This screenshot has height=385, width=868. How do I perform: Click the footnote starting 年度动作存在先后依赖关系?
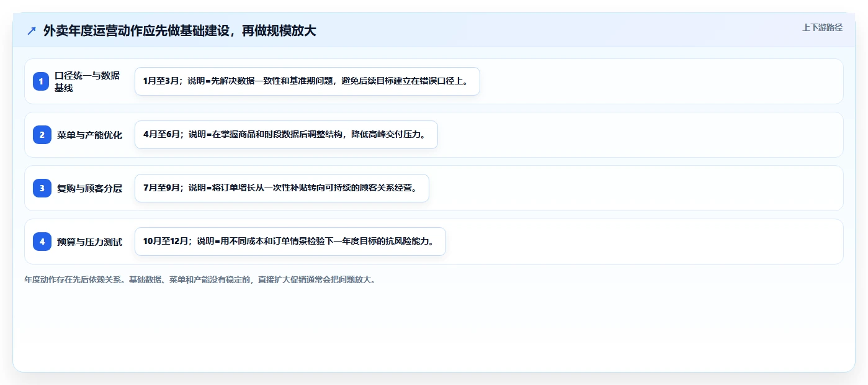tap(200, 279)
